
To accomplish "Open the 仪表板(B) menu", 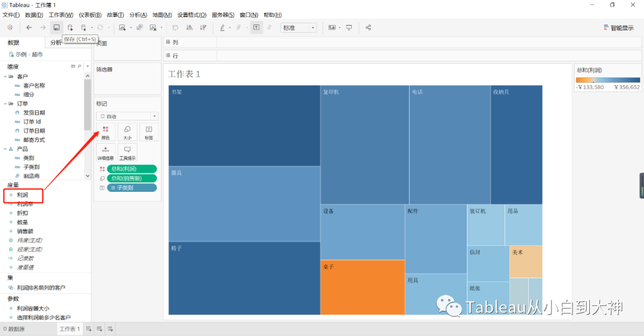I will 90,15.
